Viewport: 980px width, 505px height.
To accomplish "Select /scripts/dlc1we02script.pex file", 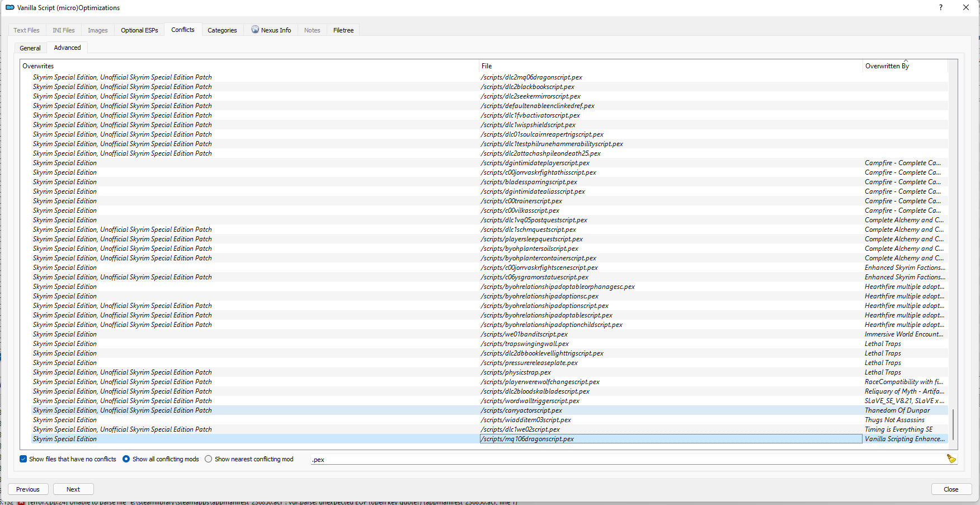I will click(520, 429).
